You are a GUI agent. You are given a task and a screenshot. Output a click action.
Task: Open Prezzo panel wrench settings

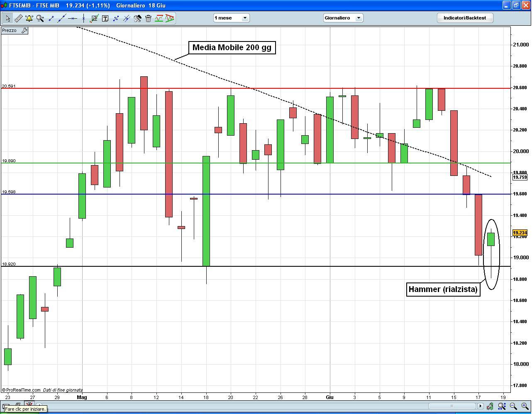tap(24, 30)
